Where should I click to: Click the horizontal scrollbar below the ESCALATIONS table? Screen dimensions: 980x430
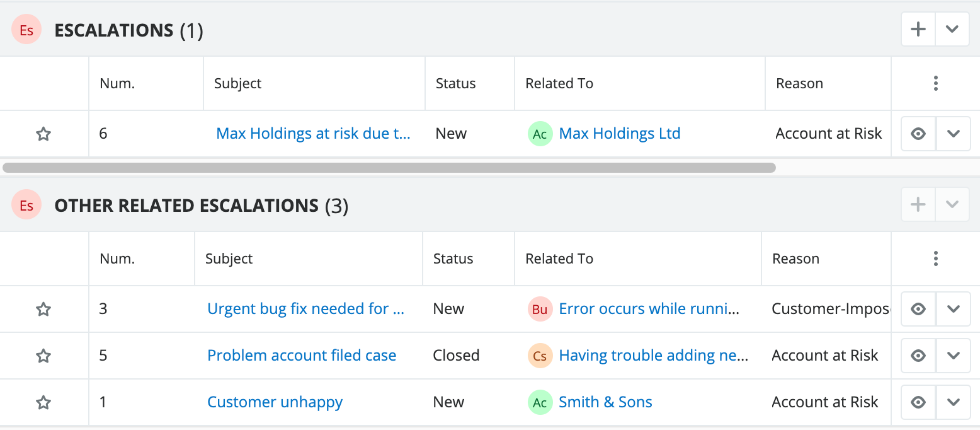(x=389, y=167)
